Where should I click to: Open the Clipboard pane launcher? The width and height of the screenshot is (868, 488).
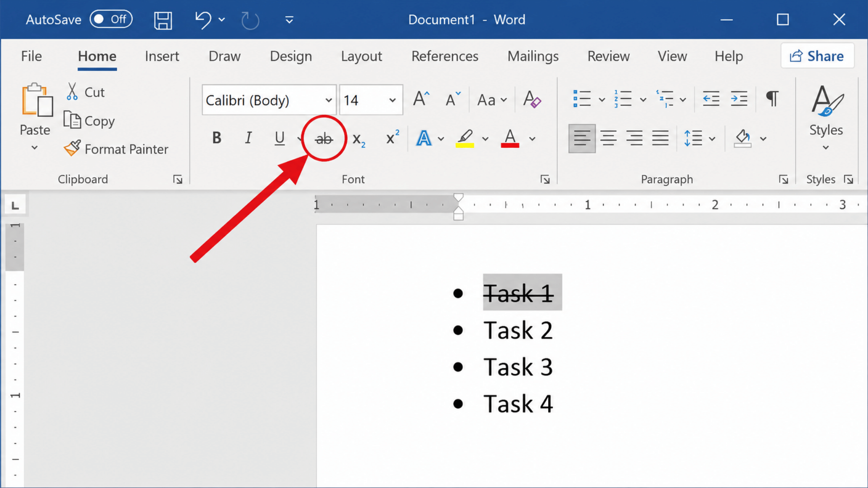click(x=178, y=180)
